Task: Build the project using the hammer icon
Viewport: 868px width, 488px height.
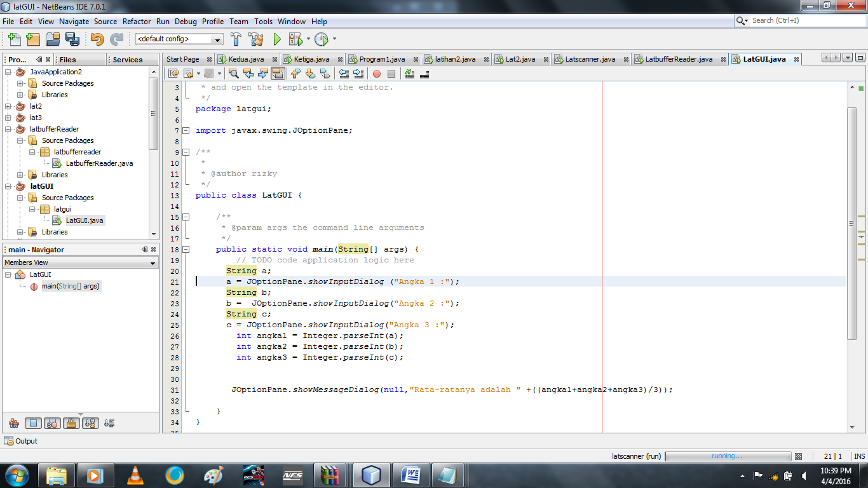Action: (236, 39)
